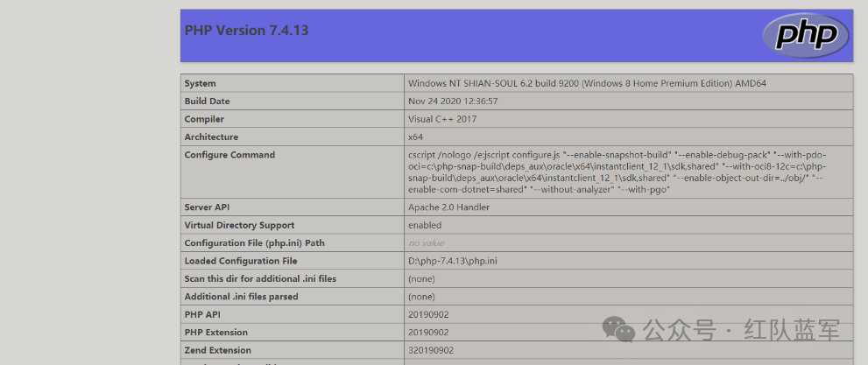Select the 'PHP Extension' label
Image resolution: width=868 pixels, height=365 pixels.
[x=215, y=332]
